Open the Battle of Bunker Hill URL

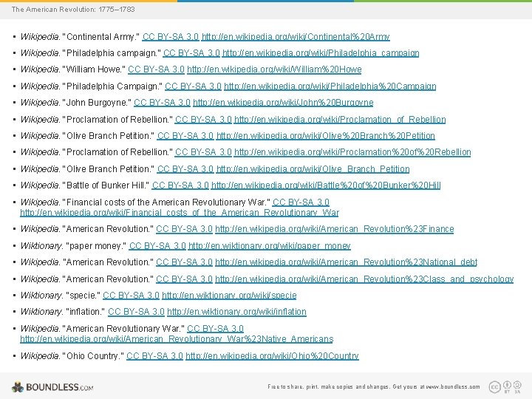326,185
